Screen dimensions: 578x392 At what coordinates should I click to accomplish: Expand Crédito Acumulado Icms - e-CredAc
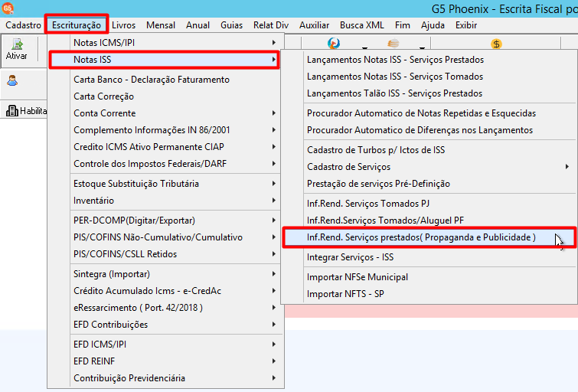coord(165,291)
